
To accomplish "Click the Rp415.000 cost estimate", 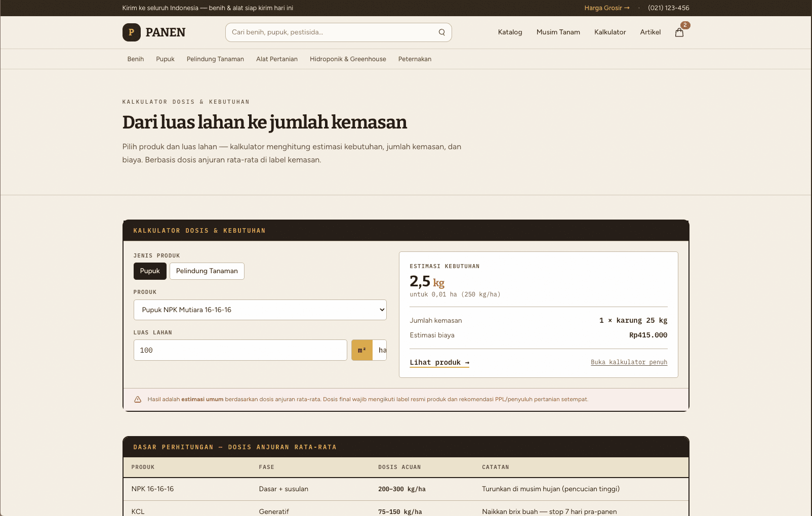I will 648,335.
